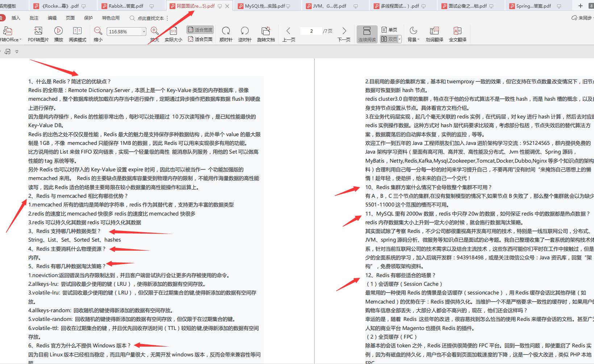
Task: Click the quick-access icon below PDF转Office
Action: coord(8,52)
